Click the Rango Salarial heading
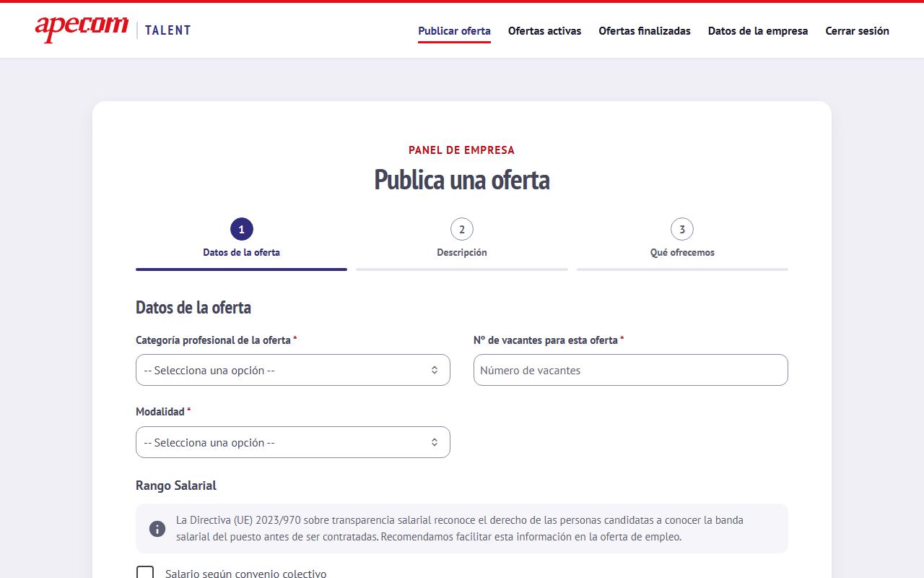This screenshot has height=578, width=924. pos(176,486)
